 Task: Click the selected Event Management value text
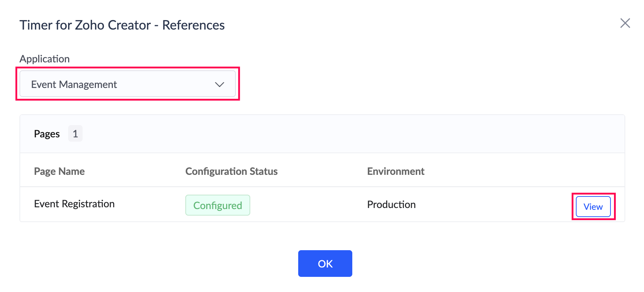[74, 84]
